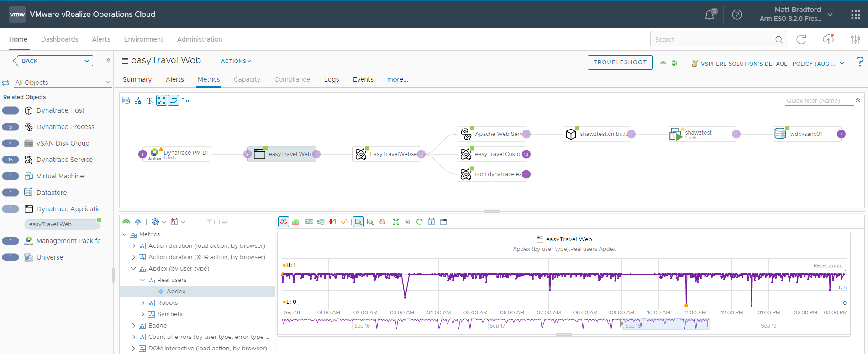This screenshot has width=868, height=354.
Task: Click the Quick filter (Name) field
Action: pos(818,100)
